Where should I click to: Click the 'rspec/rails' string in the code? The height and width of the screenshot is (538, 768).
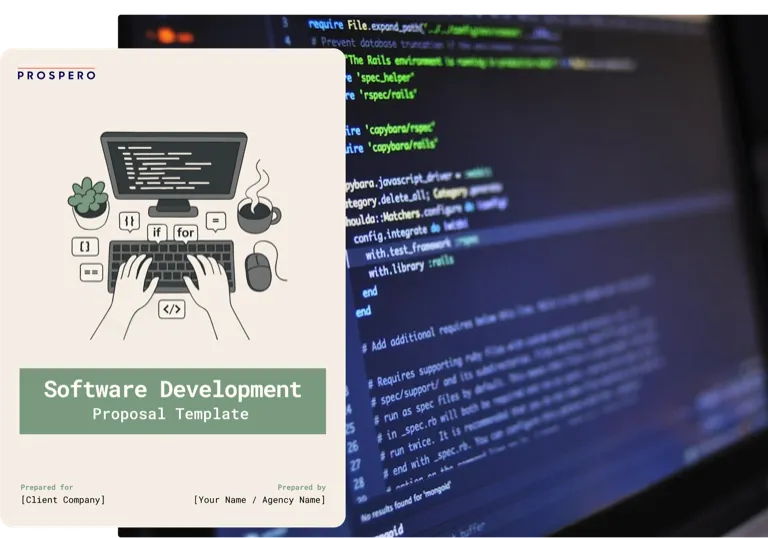[x=389, y=95]
